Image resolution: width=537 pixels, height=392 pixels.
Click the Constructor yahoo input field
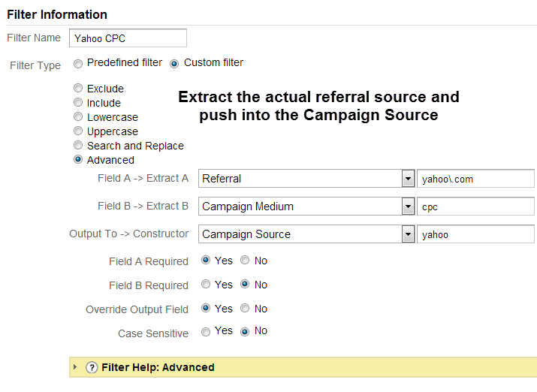(475, 234)
